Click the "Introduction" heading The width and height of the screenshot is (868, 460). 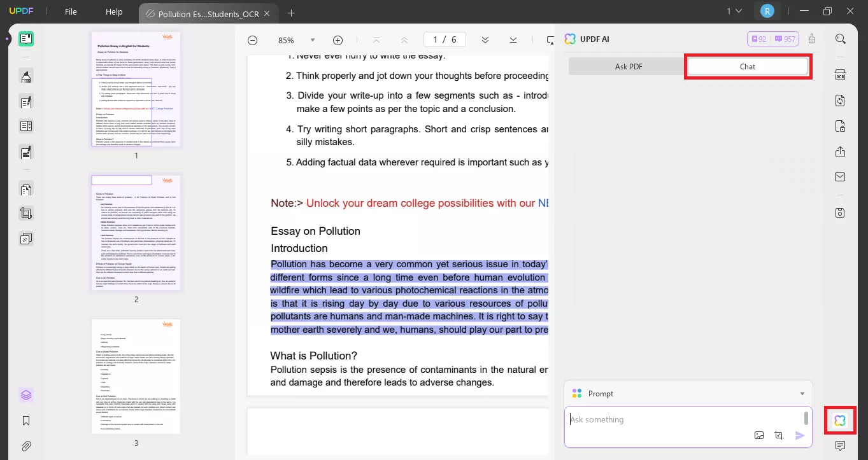coord(299,248)
